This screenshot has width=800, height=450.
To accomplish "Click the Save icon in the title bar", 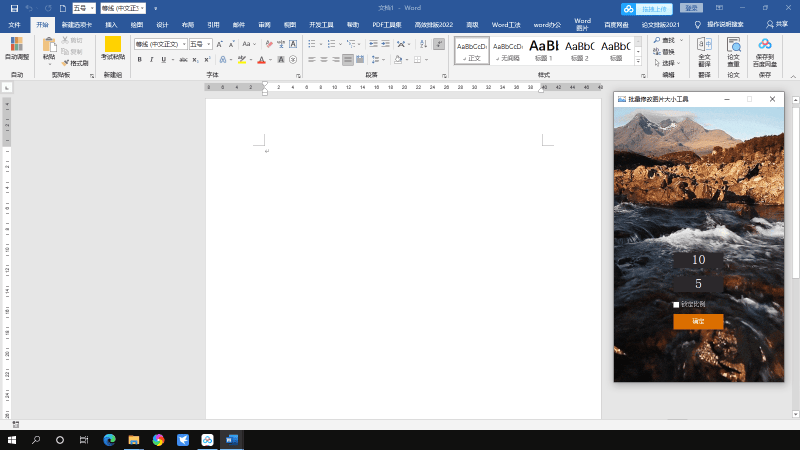I will 10,8.
